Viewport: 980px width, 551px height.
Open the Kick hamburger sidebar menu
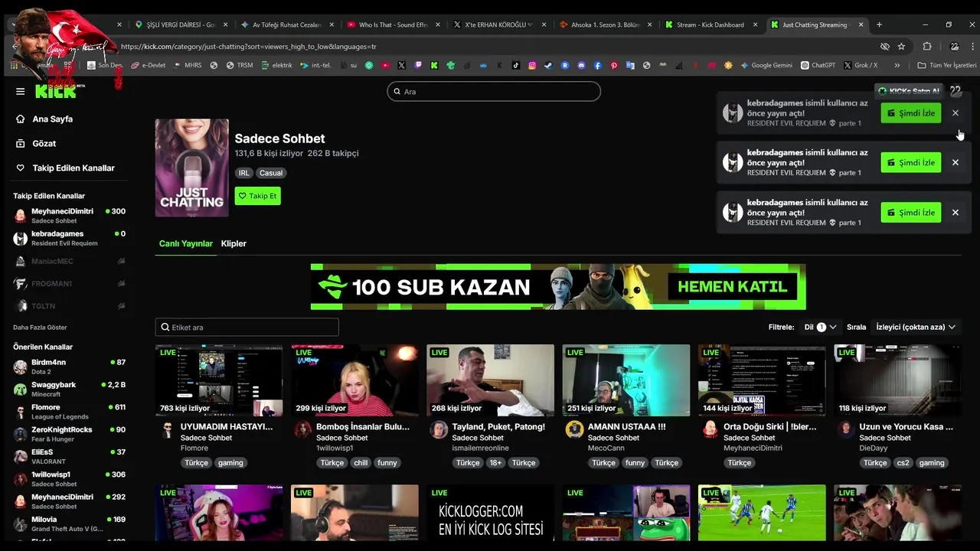[x=21, y=91]
